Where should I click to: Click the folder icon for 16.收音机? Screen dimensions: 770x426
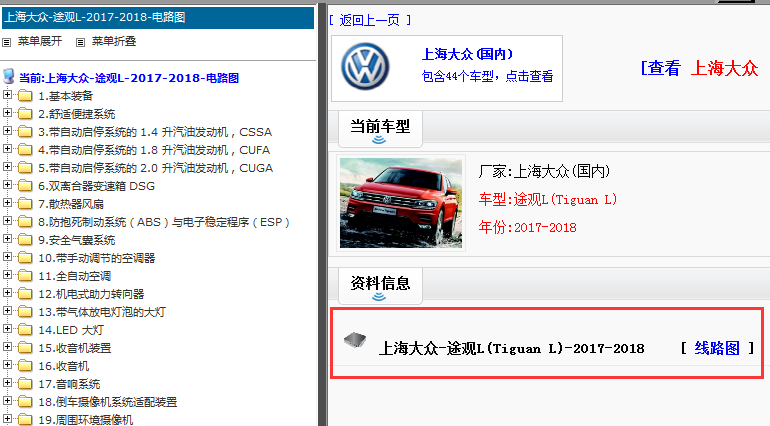click(x=25, y=366)
